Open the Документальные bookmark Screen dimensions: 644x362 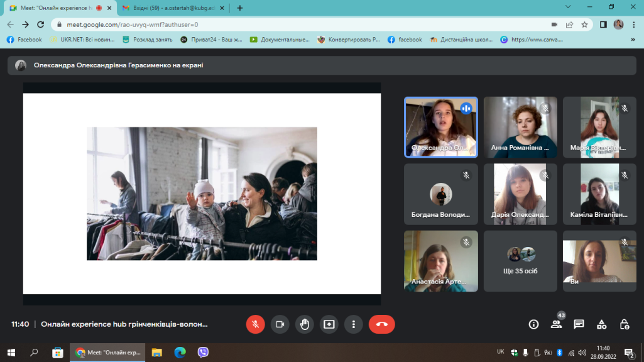point(280,40)
